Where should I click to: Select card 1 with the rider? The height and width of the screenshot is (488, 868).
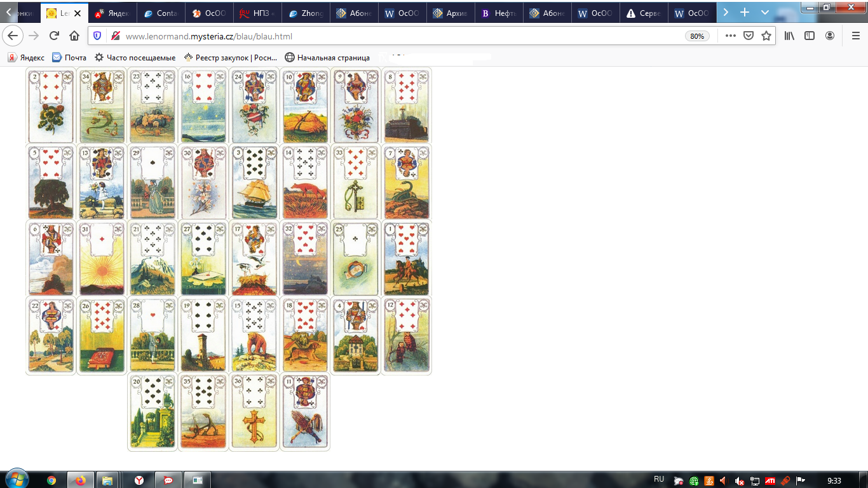407,259
